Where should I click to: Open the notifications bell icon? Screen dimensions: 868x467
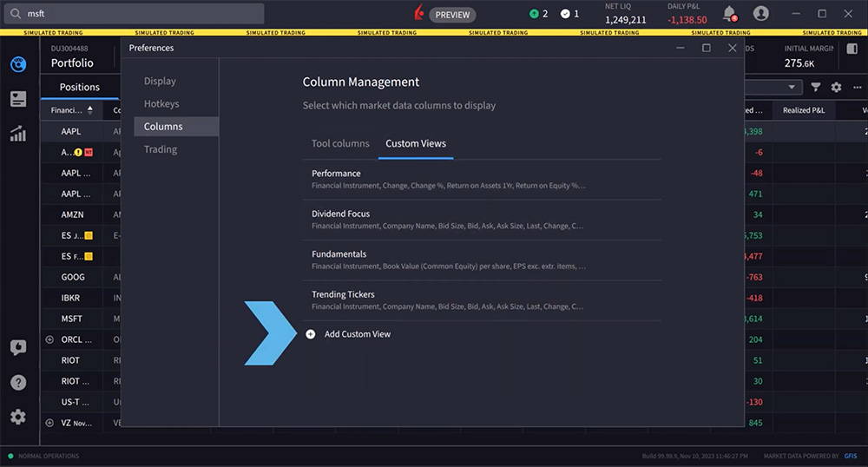click(729, 13)
